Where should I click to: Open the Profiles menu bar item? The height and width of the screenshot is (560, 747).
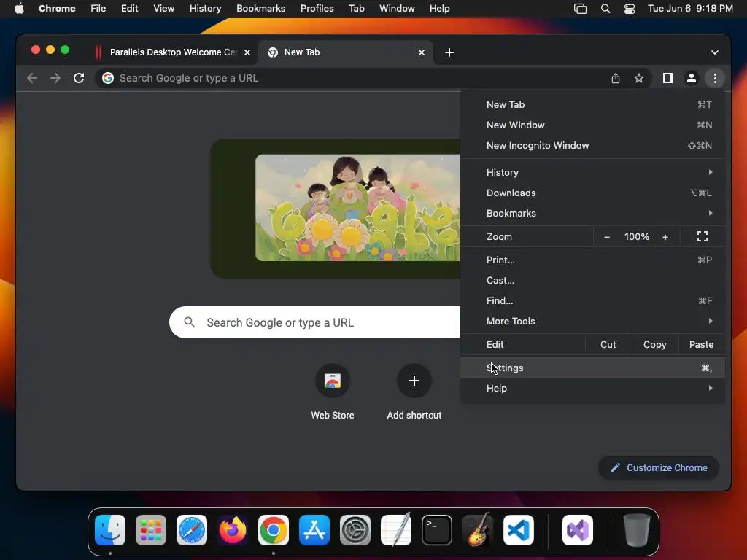317,9
